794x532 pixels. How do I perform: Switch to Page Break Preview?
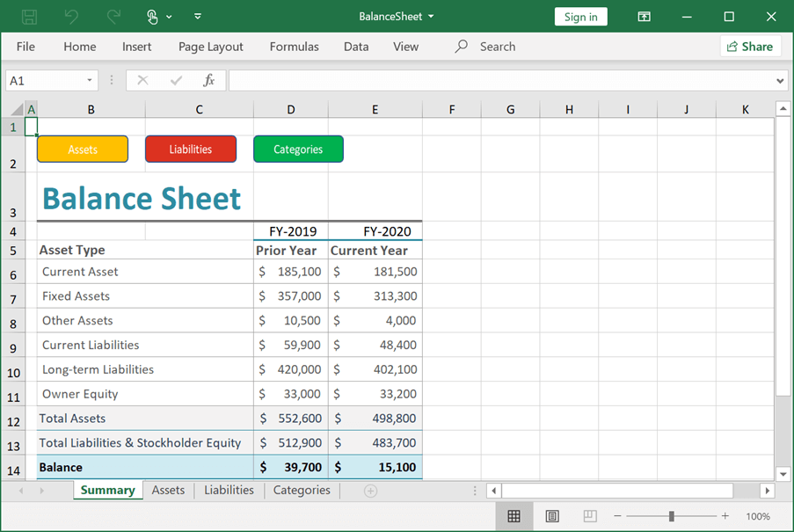590,516
